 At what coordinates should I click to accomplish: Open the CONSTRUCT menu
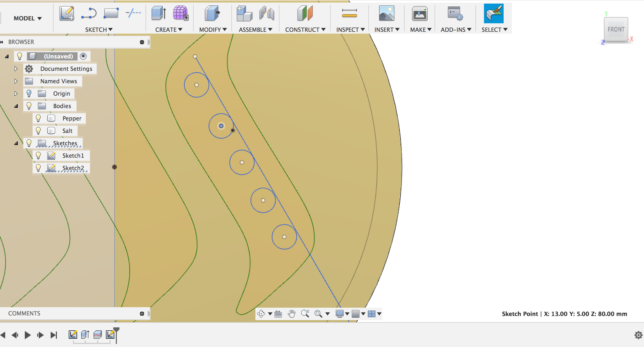click(x=305, y=30)
